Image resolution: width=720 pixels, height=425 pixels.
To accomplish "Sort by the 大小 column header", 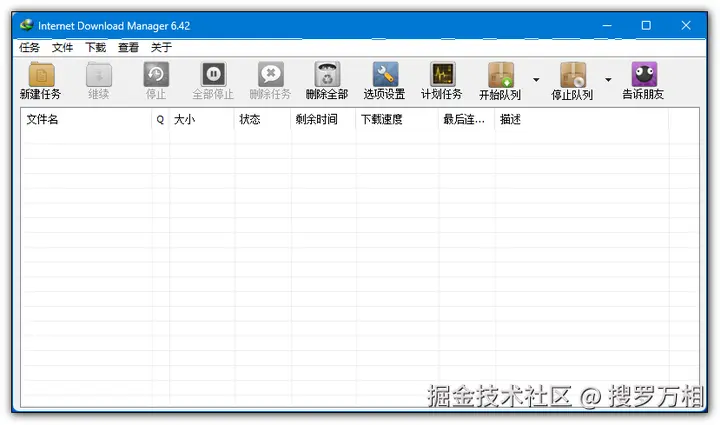I will [202, 120].
